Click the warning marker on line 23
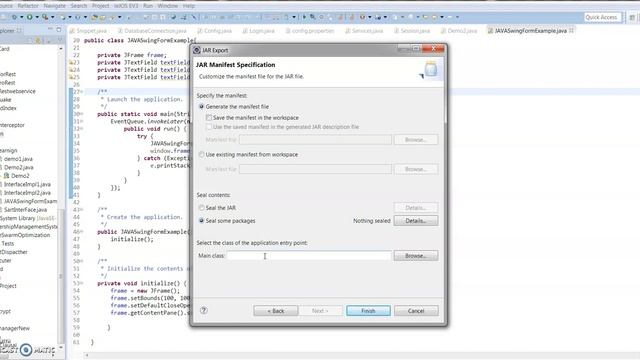This screenshot has width=640, height=360. (71, 62)
